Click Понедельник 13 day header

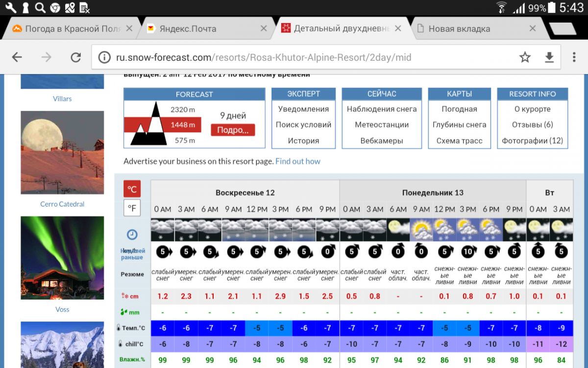pyautogui.click(x=433, y=192)
